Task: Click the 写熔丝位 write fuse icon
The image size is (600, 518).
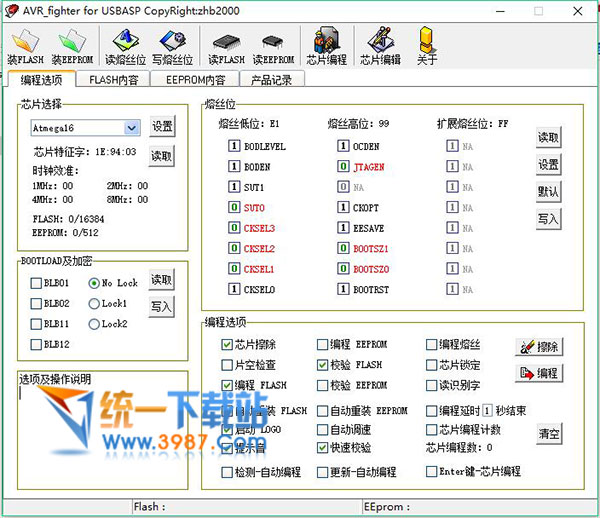Action: click(173, 47)
